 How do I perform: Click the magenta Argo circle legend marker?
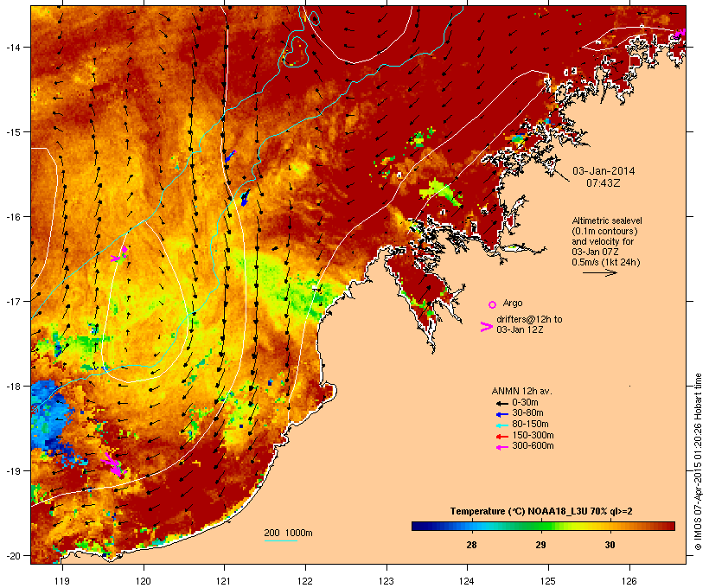pos(493,304)
